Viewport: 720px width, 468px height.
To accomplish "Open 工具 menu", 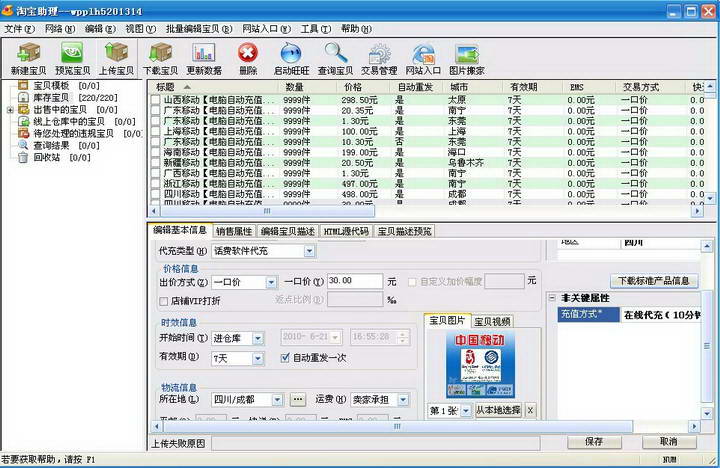I will point(315,29).
